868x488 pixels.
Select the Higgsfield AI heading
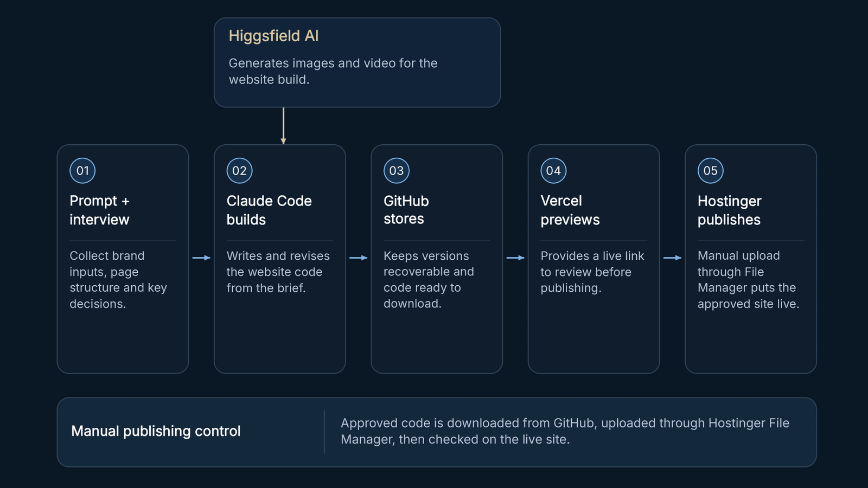click(273, 36)
